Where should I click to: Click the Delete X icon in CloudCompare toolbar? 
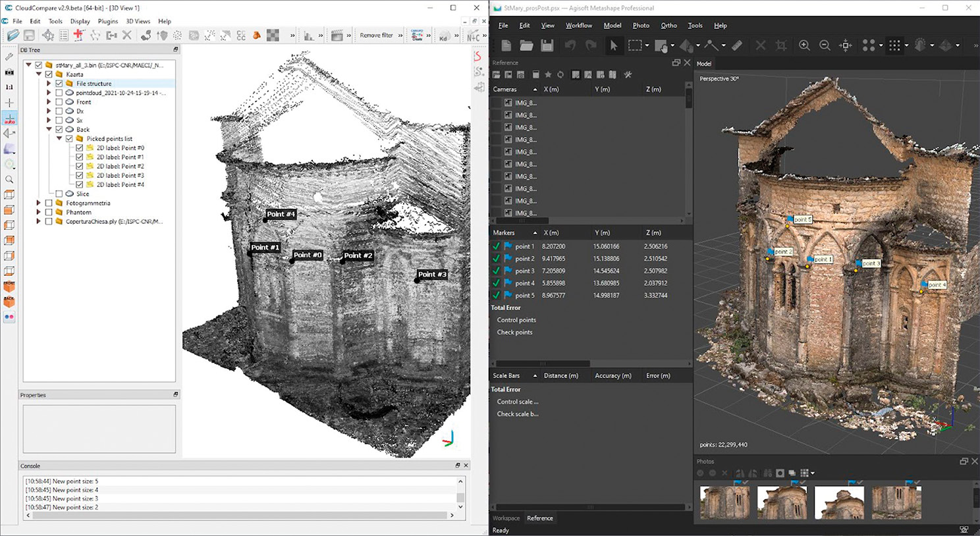point(127,36)
